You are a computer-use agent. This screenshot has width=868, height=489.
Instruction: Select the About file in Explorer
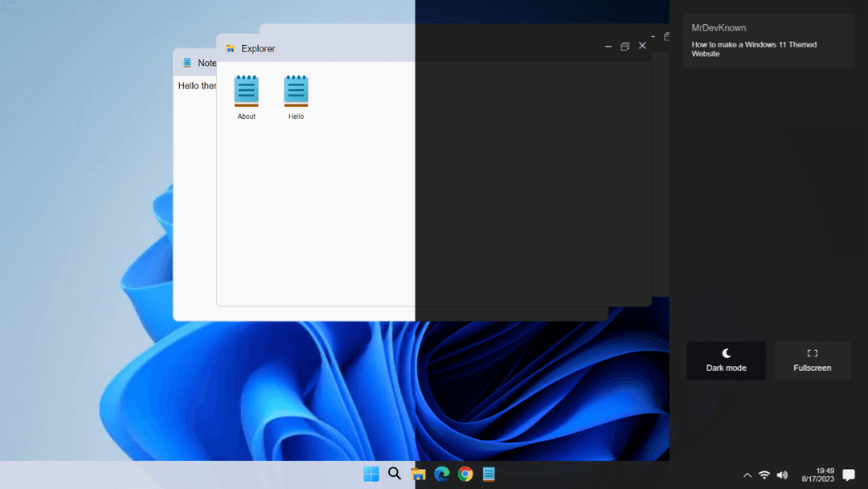point(247,97)
